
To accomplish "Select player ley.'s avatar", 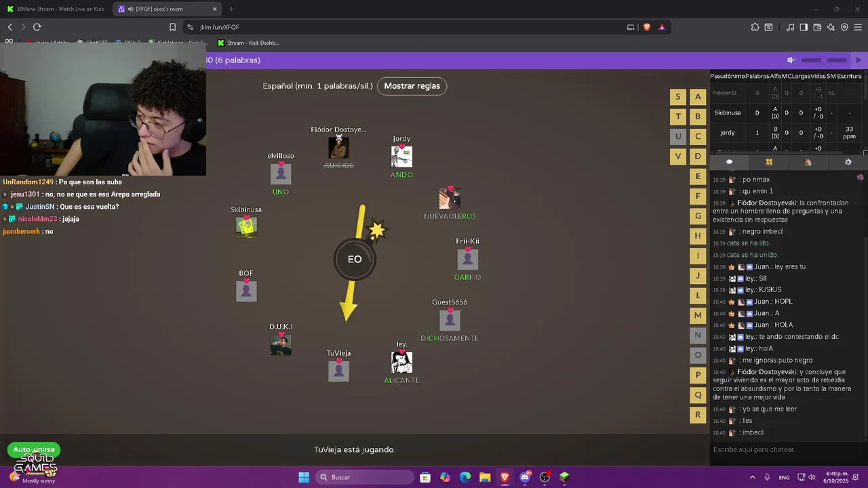I will (401, 362).
